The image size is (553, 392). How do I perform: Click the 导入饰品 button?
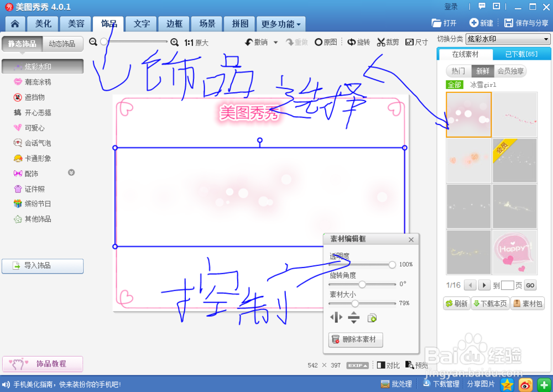point(43,266)
